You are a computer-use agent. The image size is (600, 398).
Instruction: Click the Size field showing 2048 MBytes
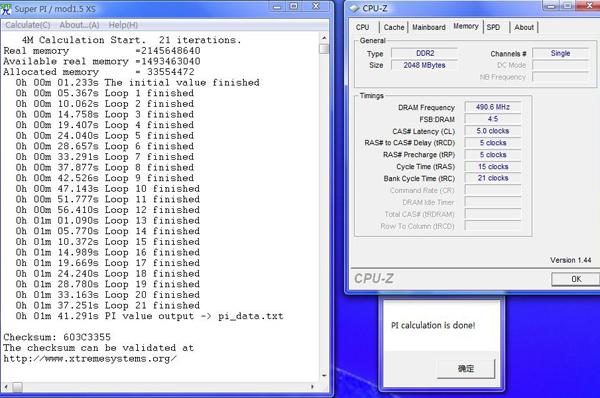(424, 65)
